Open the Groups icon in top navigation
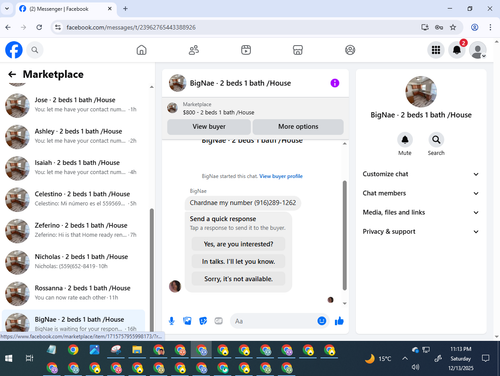This screenshot has height=376, width=500. click(350, 50)
